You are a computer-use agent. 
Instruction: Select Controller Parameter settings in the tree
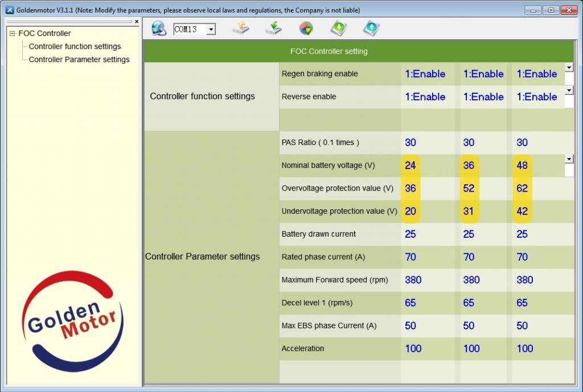(79, 60)
